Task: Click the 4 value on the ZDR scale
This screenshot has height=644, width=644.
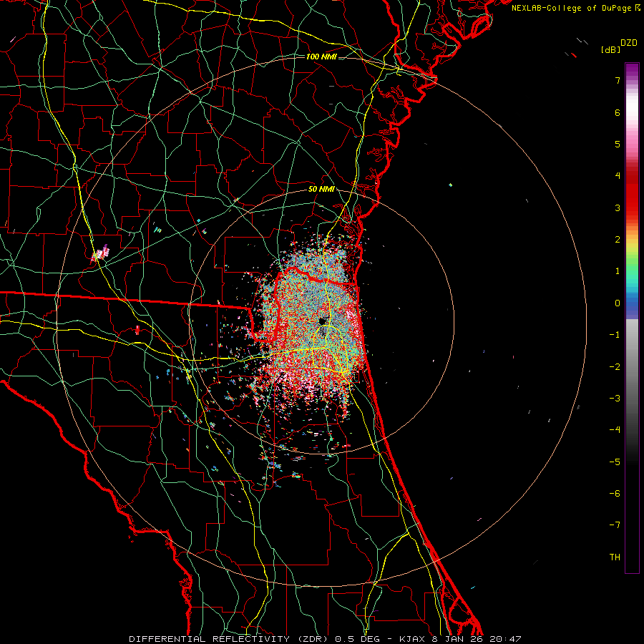Action: (618, 176)
